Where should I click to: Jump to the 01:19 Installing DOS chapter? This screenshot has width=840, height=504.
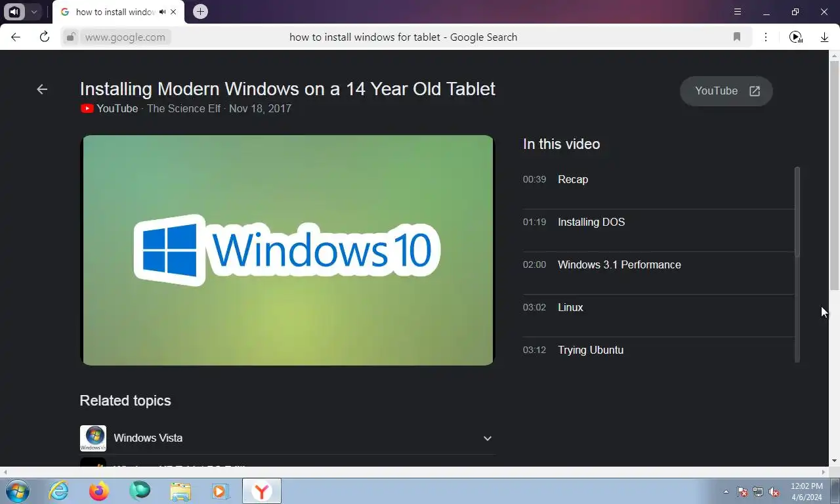tap(658, 222)
